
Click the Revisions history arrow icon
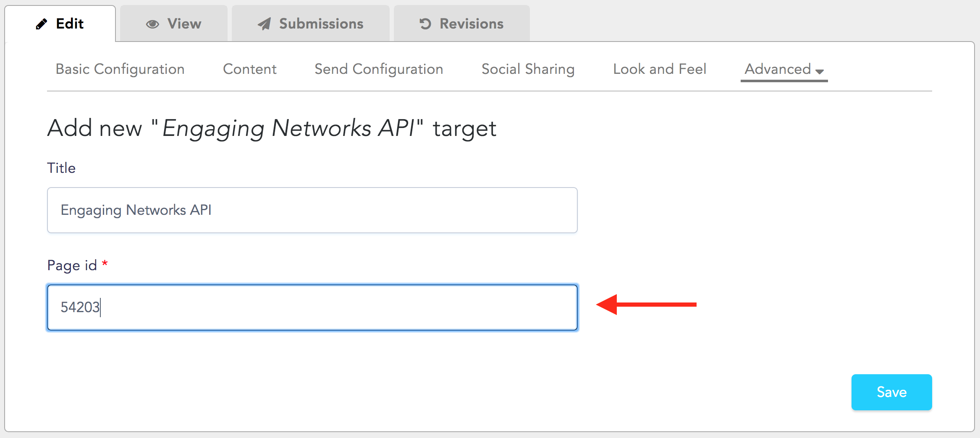(425, 24)
